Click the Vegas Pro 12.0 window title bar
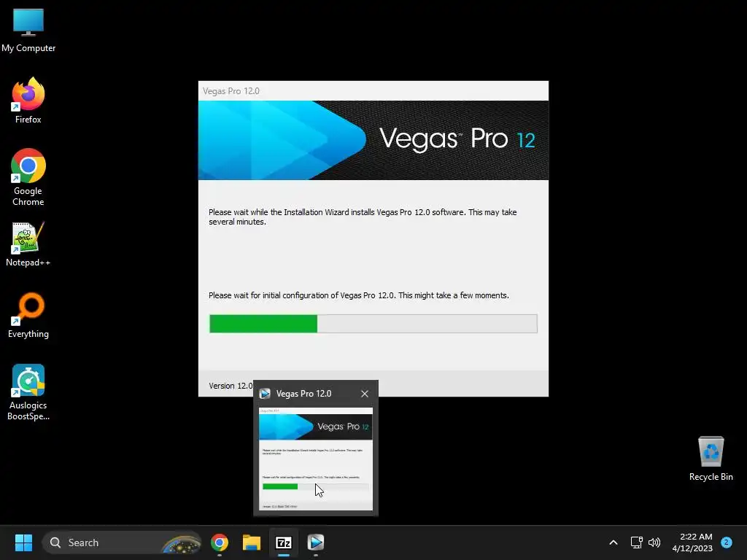 (373, 91)
